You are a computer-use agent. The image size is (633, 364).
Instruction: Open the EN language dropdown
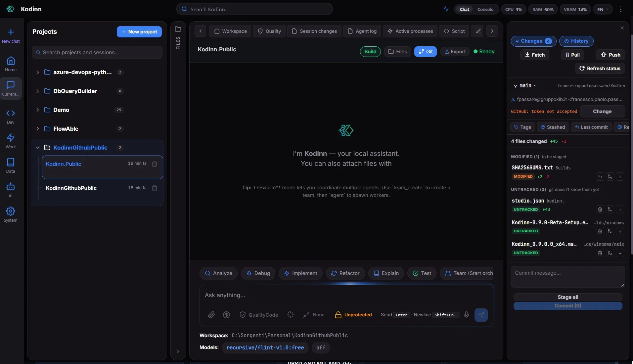(603, 9)
